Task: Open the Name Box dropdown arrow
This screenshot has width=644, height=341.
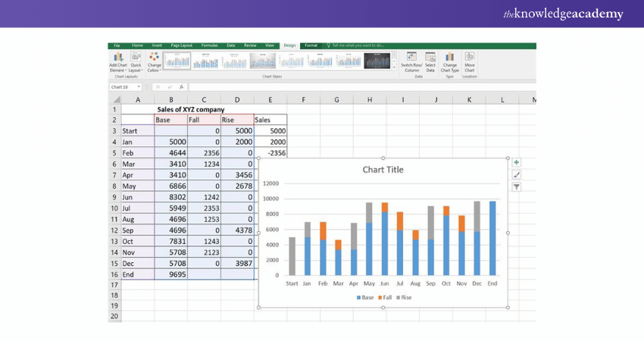Action: 139,87
